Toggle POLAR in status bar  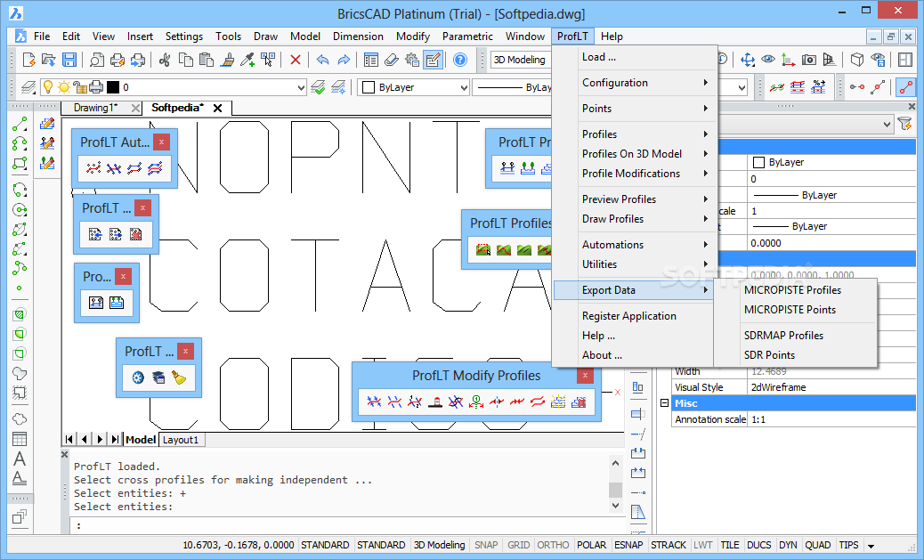click(592, 545)
